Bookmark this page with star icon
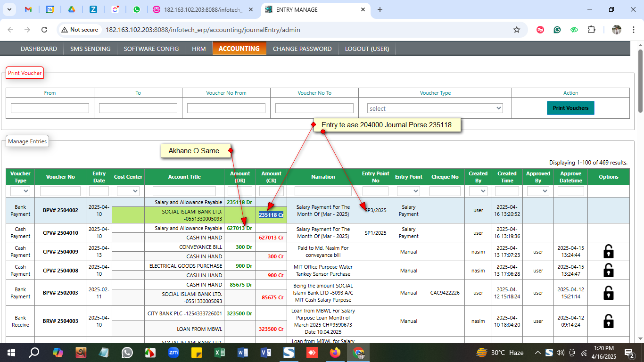The image size is (644, 362). coord(517,30)
